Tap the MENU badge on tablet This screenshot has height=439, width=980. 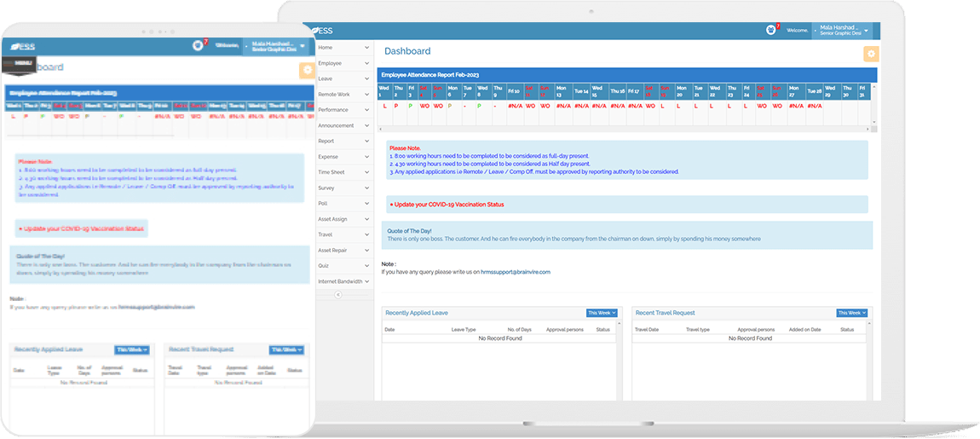[x=23, y=63]
